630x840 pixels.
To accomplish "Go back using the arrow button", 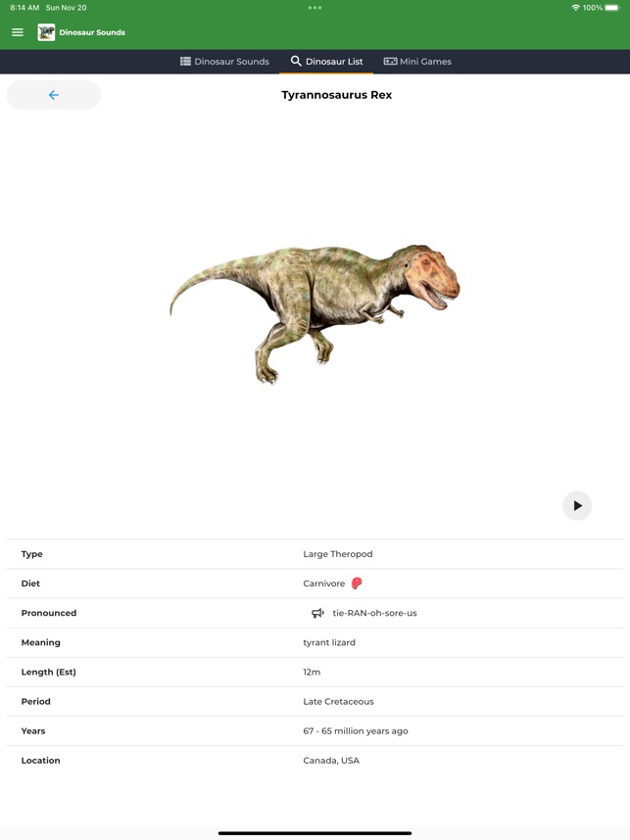I will click(x=54, y=95).
